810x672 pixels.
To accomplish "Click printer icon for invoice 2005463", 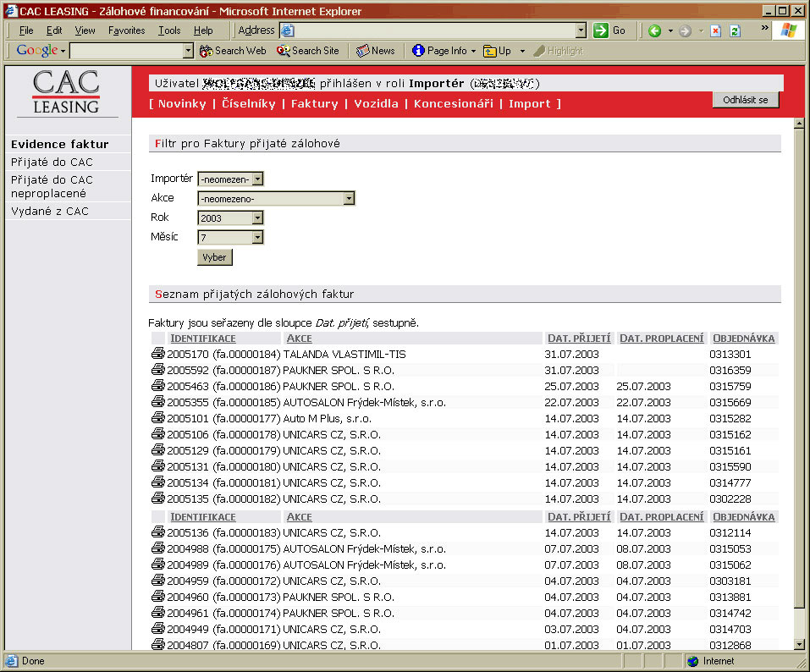I will tap(158, 385).
